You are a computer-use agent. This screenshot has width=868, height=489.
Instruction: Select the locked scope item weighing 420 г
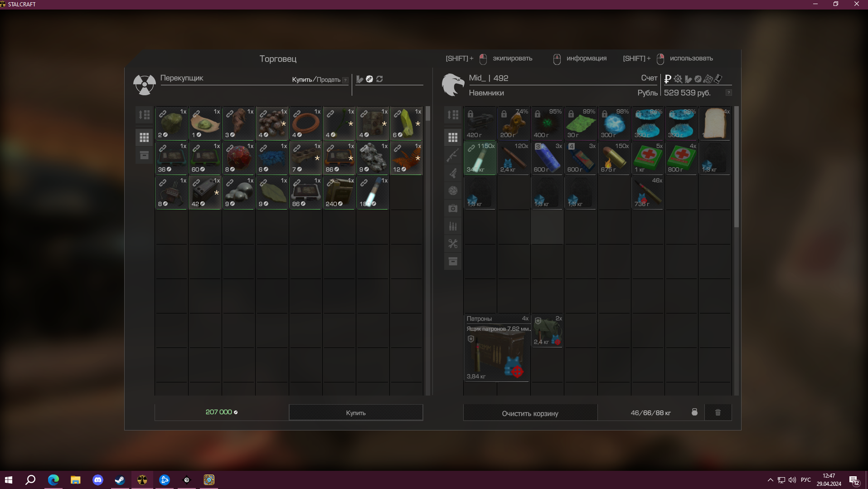pyautogui.click(x=480, y=123)
